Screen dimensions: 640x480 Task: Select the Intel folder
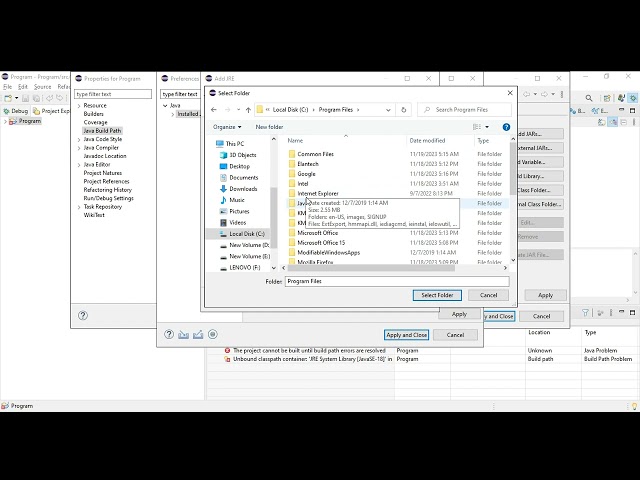point(302,184)
